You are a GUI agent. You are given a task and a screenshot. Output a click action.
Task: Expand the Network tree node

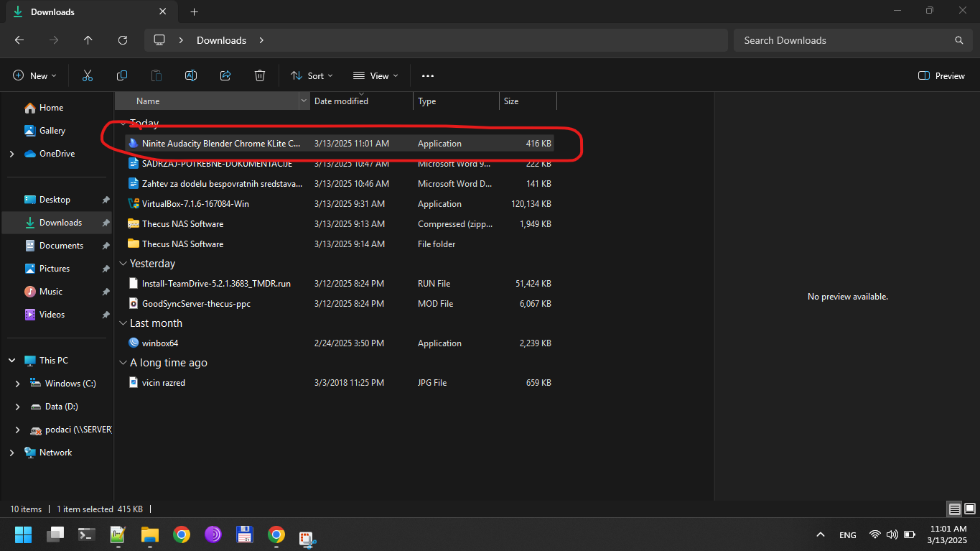coord(11,453)
